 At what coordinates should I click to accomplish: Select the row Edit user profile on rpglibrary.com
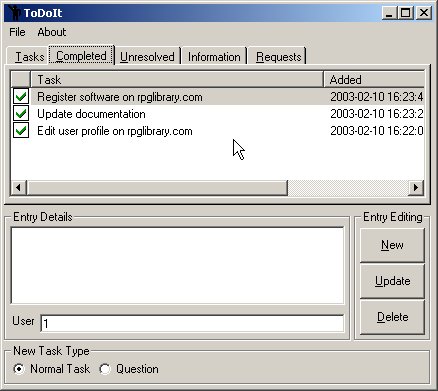pyautogui.click(x=217, y=131)
